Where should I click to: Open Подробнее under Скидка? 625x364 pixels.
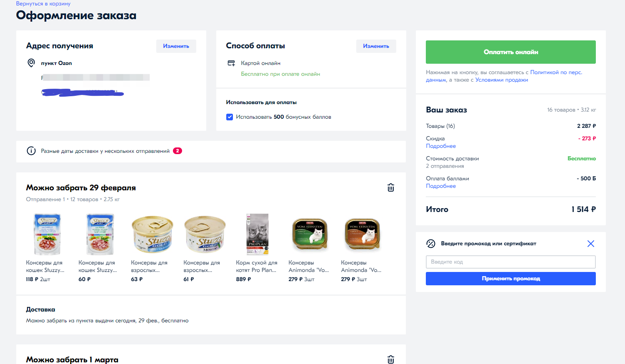[x=441, y=146]
